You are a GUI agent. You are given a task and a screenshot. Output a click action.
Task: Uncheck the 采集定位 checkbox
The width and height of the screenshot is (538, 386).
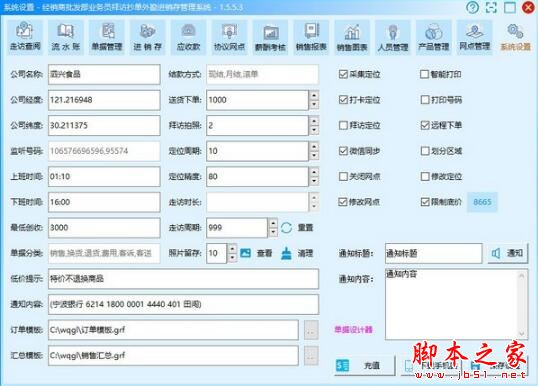343,74
